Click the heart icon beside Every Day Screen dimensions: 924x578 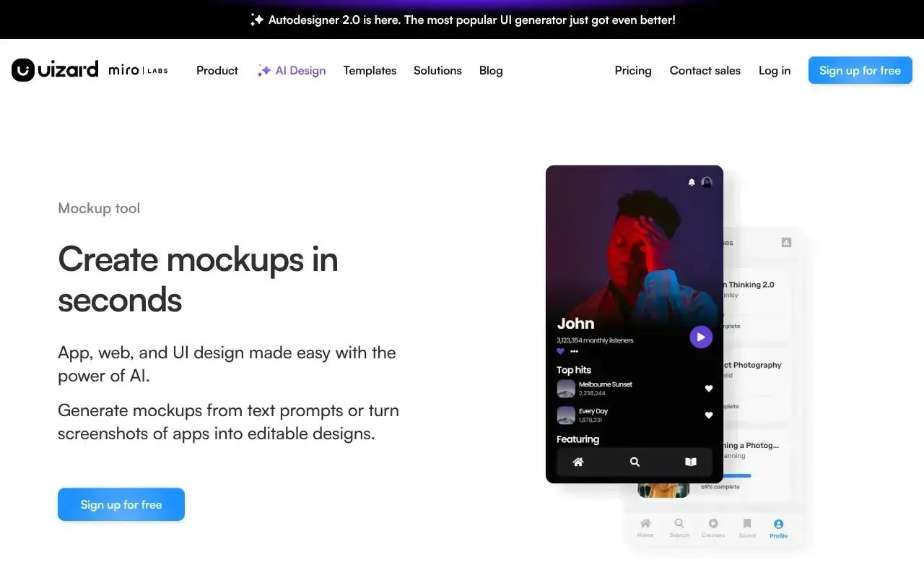pos(709,415)
